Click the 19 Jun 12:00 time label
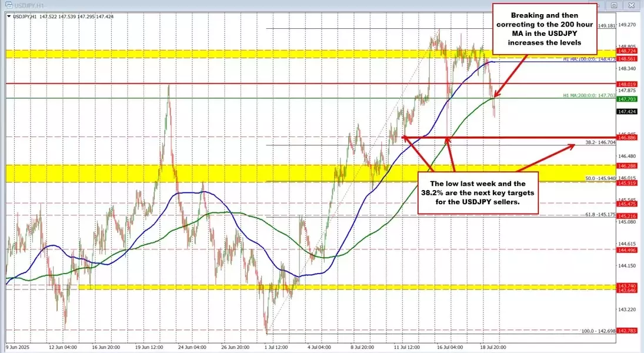644x353 pixels. tap(149, 347)
